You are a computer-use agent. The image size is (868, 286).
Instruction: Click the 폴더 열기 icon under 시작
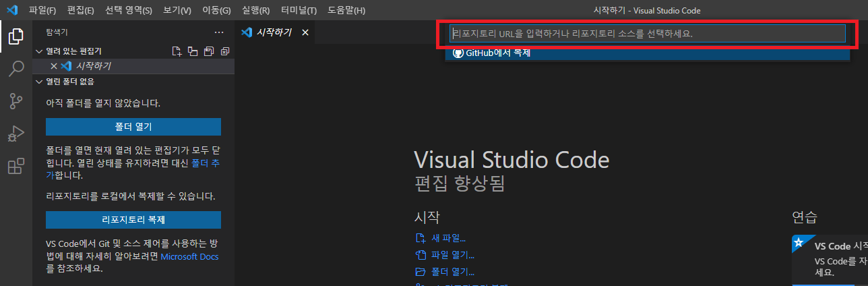421,272
